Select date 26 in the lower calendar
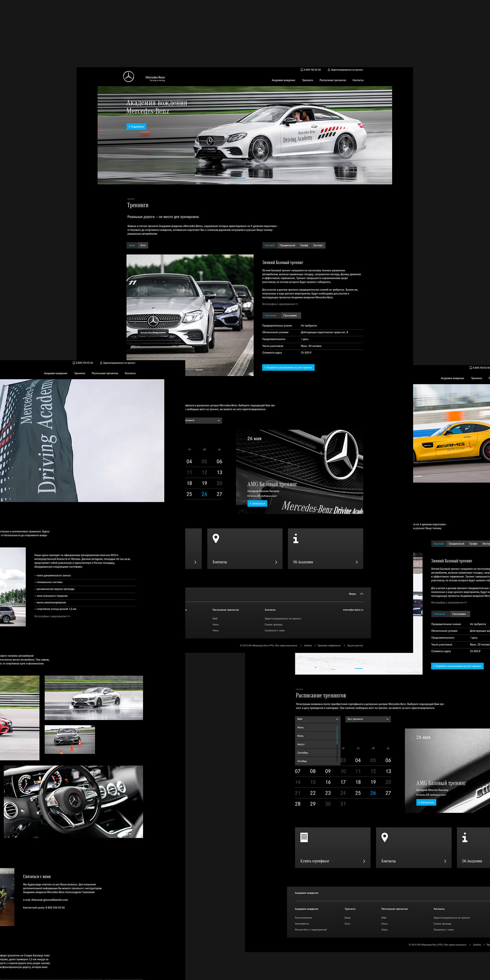 (373, 793)
